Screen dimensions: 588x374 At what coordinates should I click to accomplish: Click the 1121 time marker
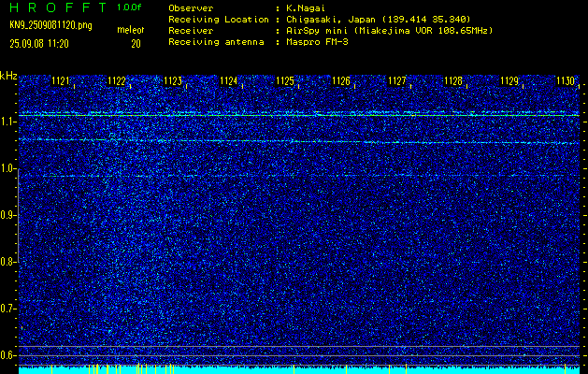click(61, 81)
